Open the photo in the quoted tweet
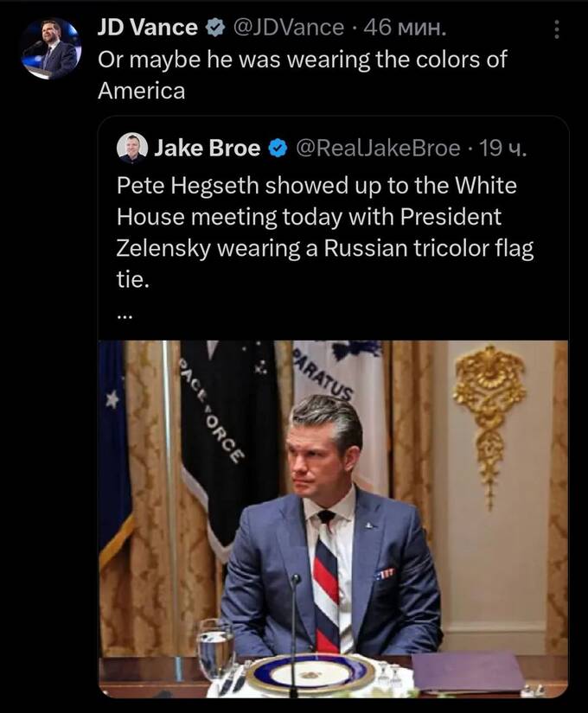Viewport: 588px width, 713px height. click(333, 519)
